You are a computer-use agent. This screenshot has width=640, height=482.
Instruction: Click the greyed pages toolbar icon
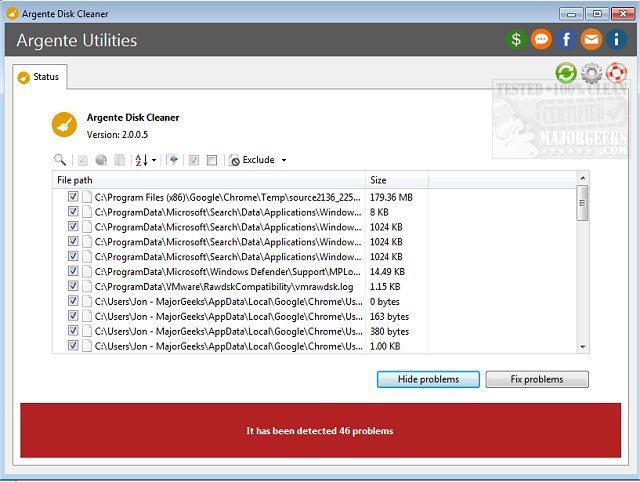point(119,160)
